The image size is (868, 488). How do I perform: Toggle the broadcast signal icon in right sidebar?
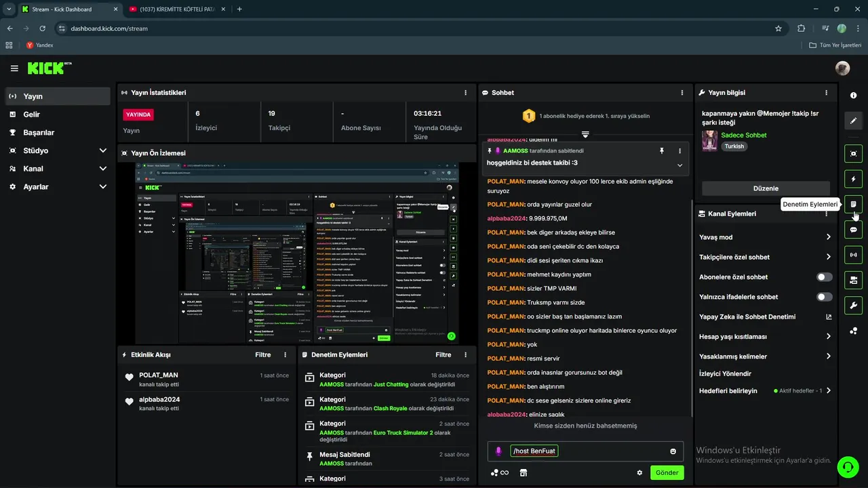853,255
